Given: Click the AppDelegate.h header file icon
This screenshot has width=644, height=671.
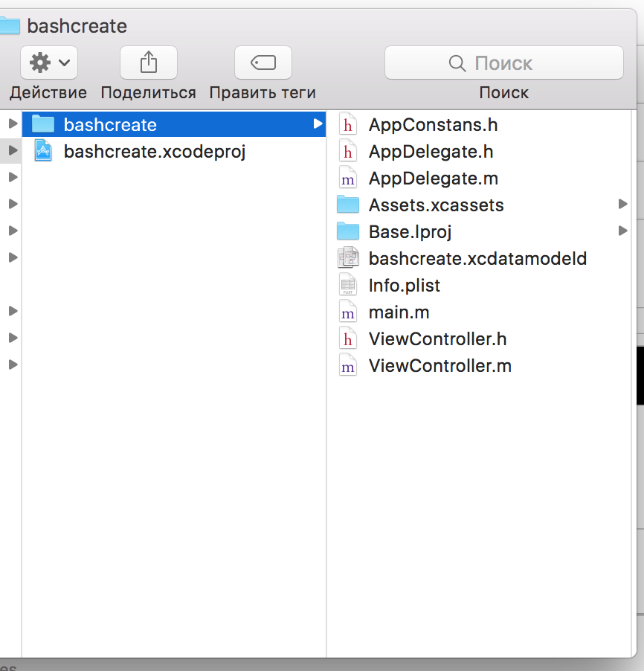Looking at the screenshot, I should point(348,152).
